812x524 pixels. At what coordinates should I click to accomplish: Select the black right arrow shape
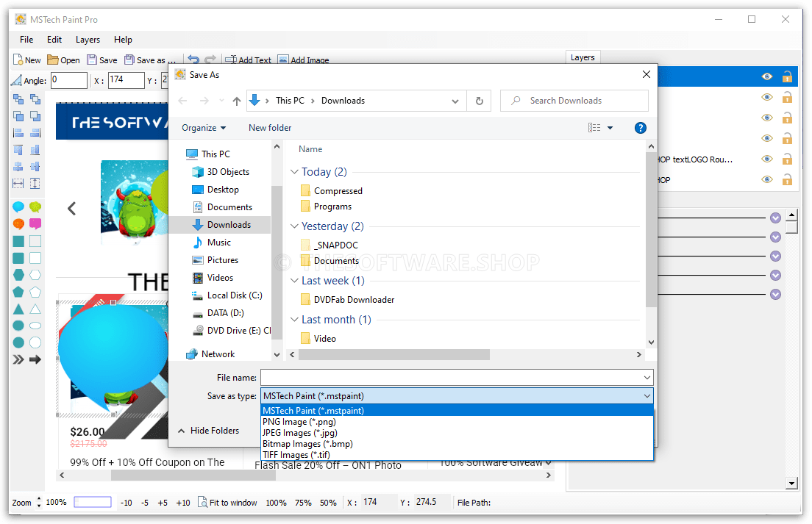[35, 359]
